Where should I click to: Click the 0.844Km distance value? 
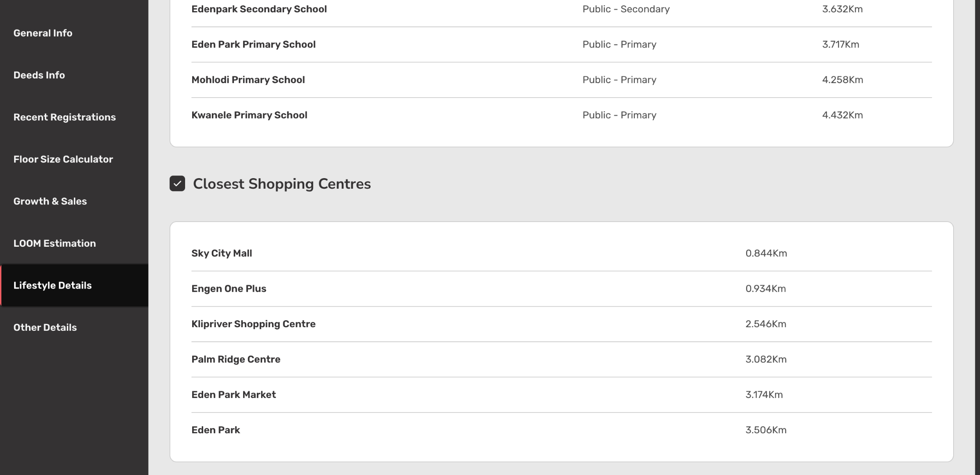tap(766, 253)
